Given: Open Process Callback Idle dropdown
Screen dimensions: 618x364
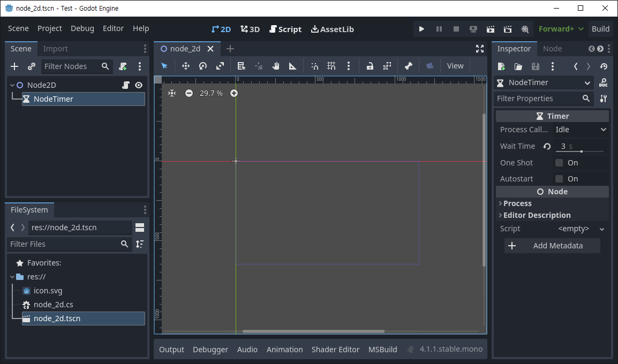Looking at the screenshot, I should point(581,130).
